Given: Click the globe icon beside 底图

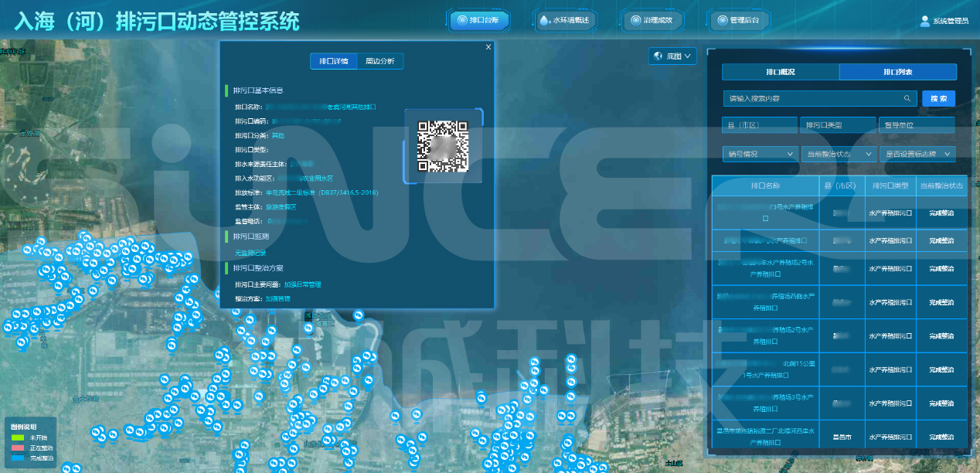Looking at the screenshot, I should point(658,56).
